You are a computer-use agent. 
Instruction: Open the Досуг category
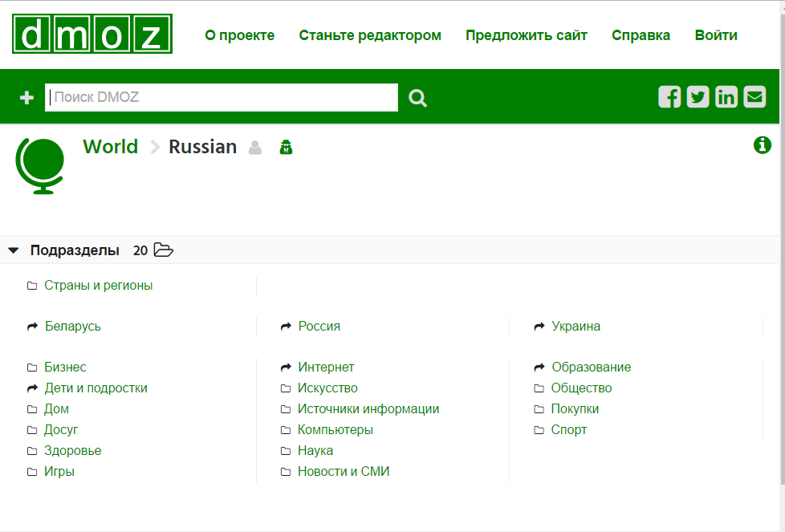click(61, 430)
